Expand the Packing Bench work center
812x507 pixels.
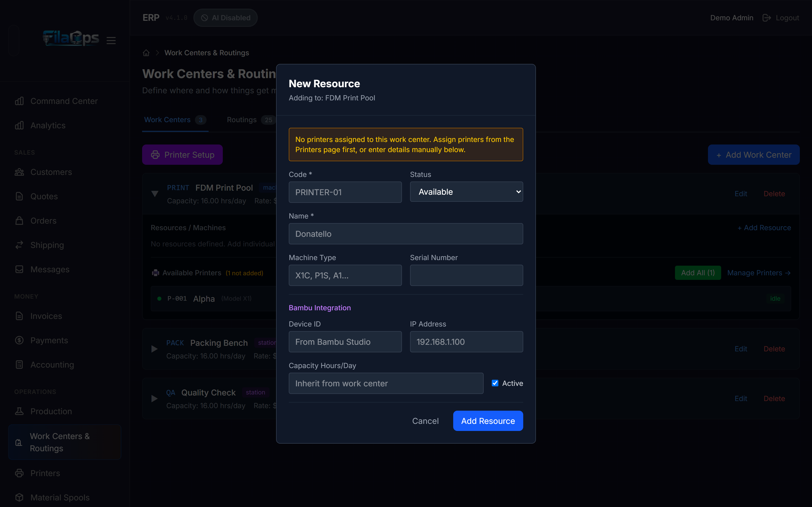(x=154, y=349)
